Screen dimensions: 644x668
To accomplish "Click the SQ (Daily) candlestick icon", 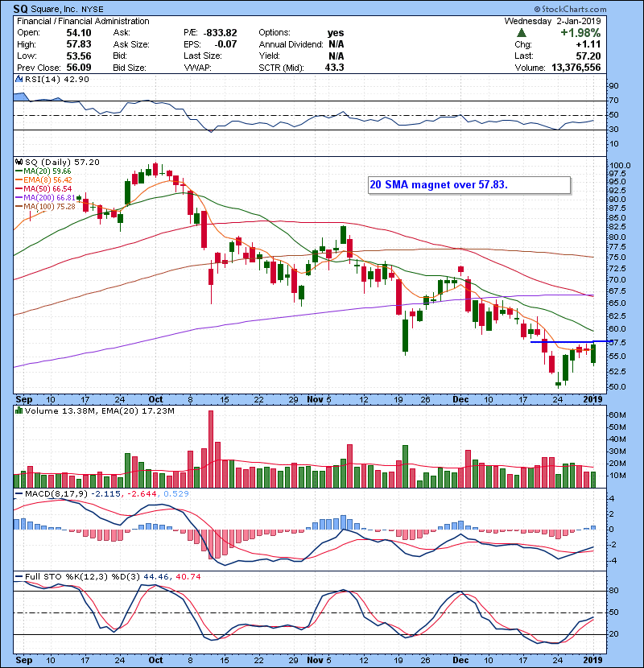I will (x=19, y=163).
